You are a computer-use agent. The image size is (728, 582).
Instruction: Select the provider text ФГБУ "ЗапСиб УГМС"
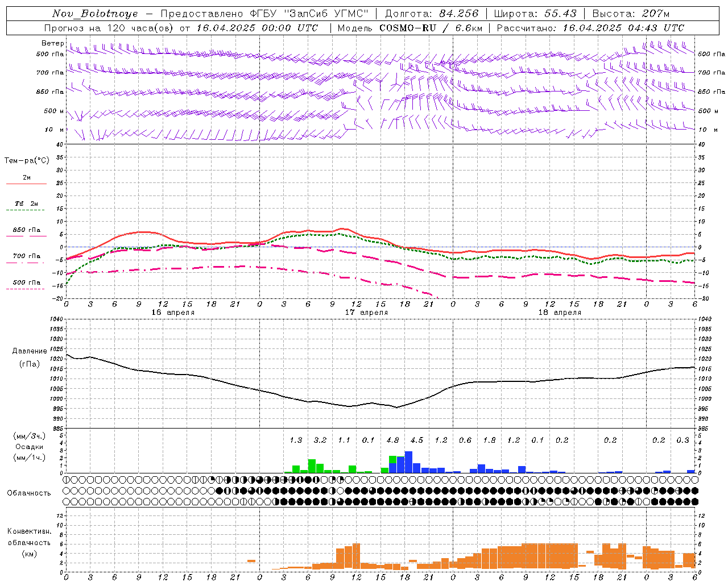pos(309,14)
